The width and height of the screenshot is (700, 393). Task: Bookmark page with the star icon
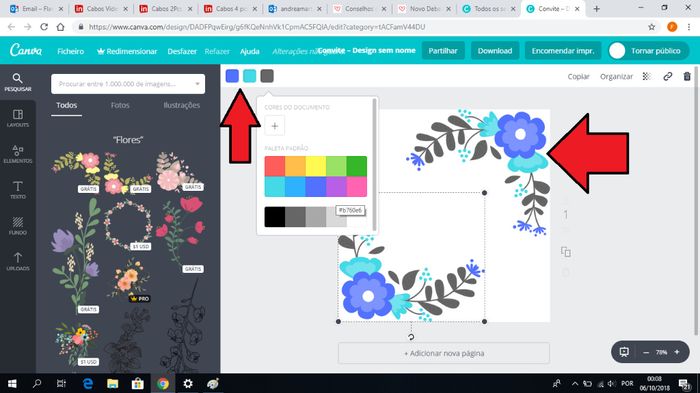651,27
